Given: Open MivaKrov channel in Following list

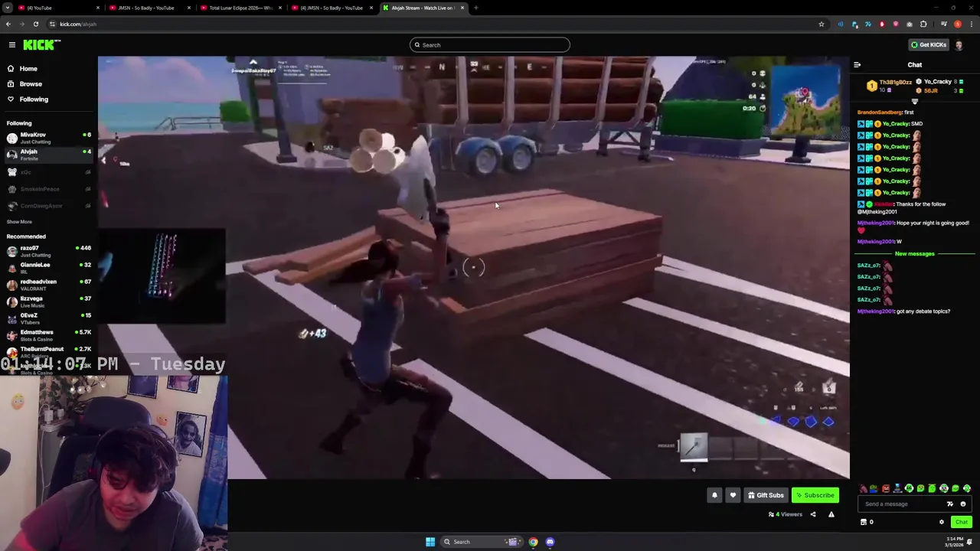Looking at the screenshot, I should click(x=48, y=138).
